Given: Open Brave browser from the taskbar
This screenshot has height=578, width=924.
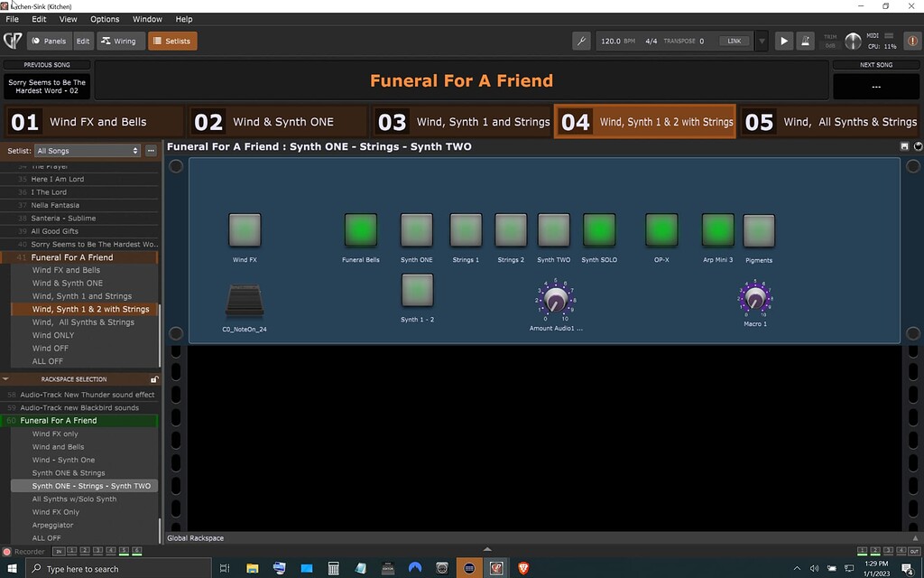Looking at the screenshot, I should [x=523, y=568].
